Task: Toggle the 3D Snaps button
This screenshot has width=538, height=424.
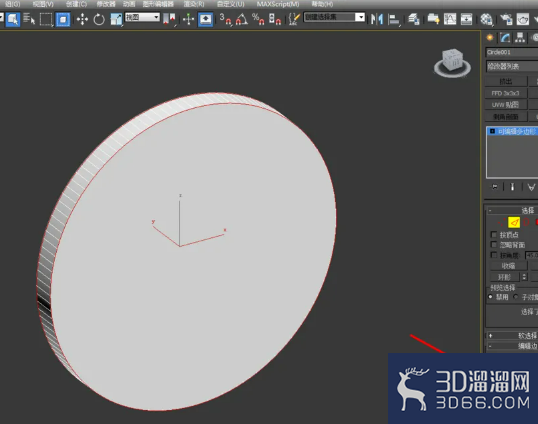Action: tap(225, 19)
